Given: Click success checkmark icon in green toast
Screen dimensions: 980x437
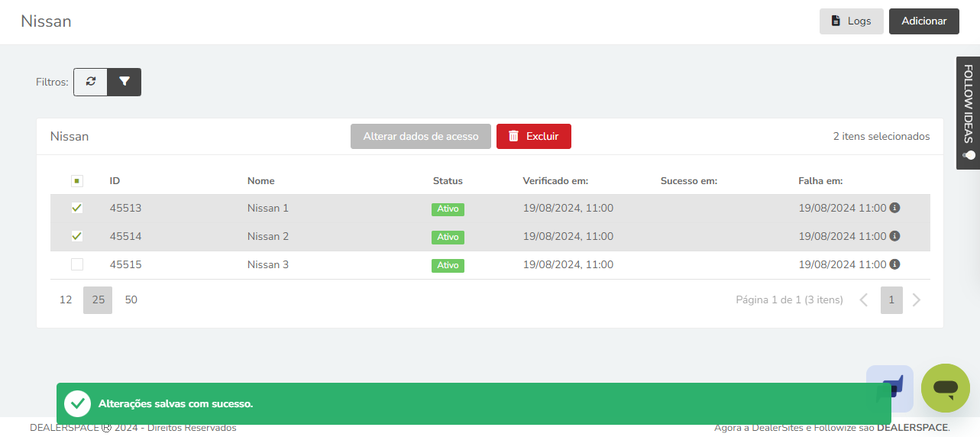Looking at the screenshot, I should pos(77,403).
